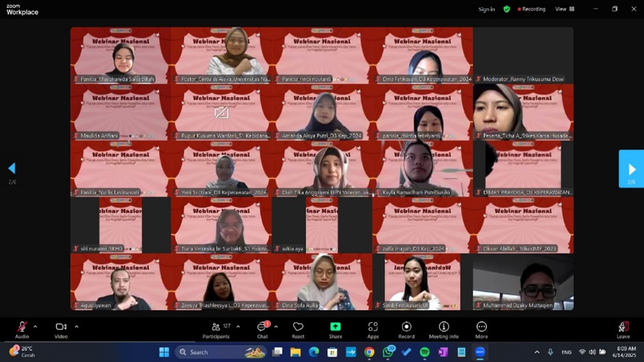Open Meeting info
Screen dimensions: 644x362
click(443, 327)
